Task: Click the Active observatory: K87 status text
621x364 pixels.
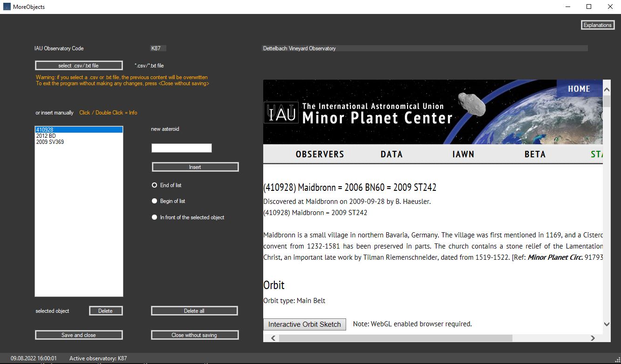Action: tap(98, 358)
